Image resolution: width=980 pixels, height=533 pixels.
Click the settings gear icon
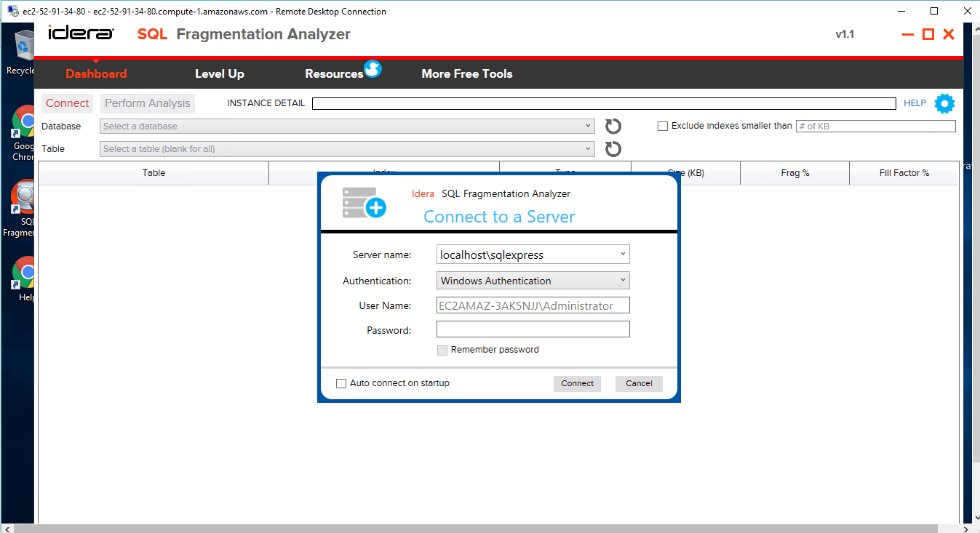(944, 104)
